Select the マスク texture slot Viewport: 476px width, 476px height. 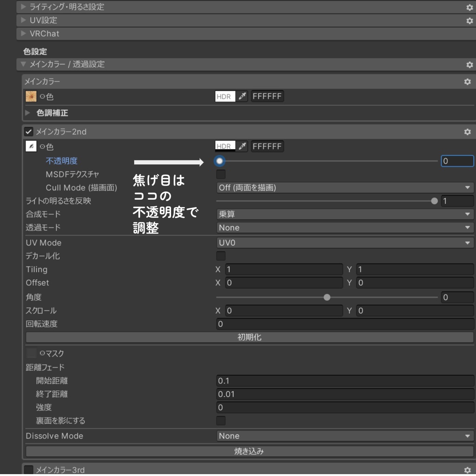(31, 353)
